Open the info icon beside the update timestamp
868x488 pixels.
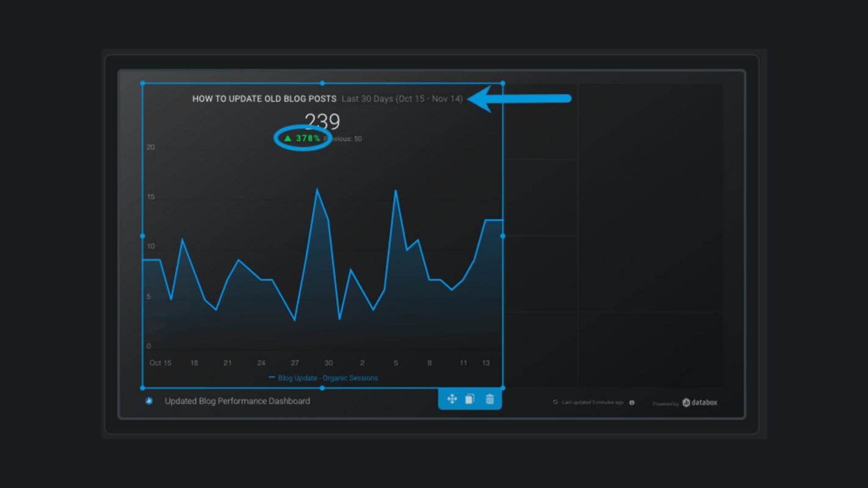pyautogui.click(x=632, y=403)
